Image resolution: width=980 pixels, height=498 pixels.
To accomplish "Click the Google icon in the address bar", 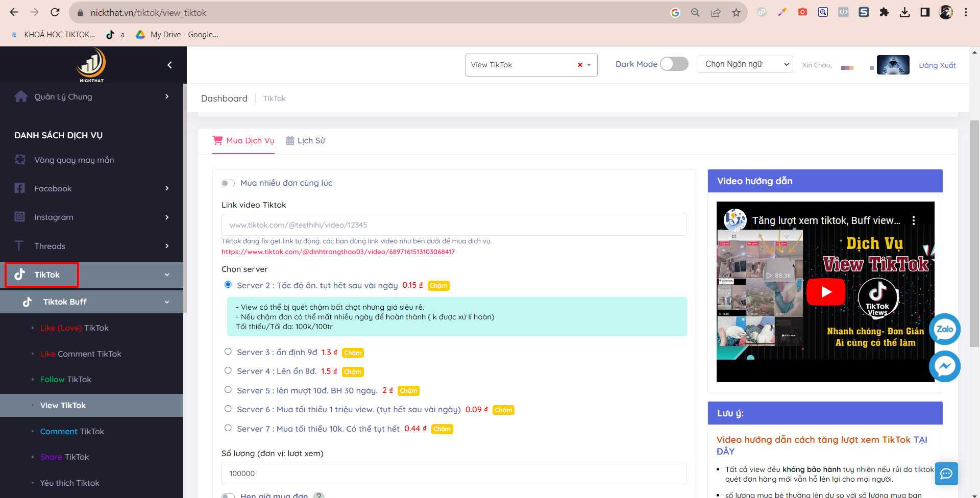I will tap(675, 13).
